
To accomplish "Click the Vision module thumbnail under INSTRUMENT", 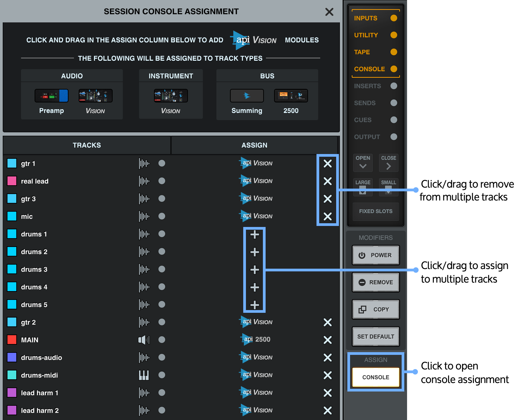I will point(171,96).
